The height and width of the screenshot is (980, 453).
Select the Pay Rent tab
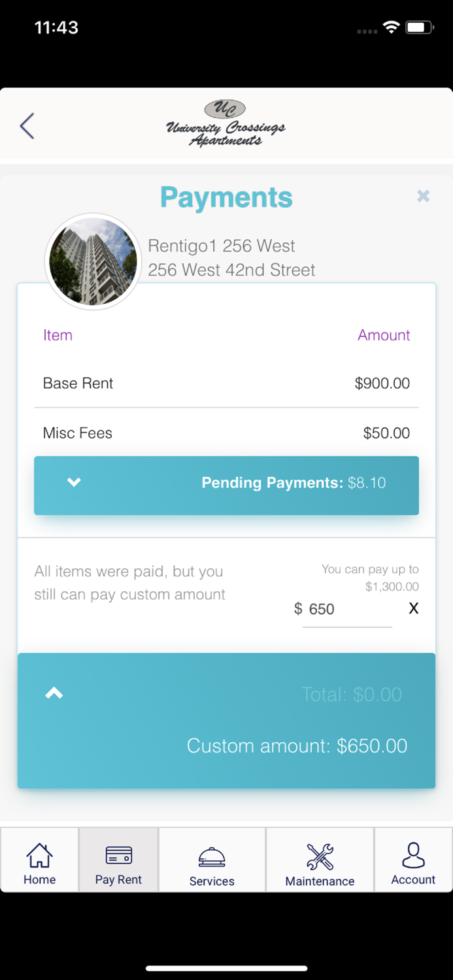tap(118, 860)
